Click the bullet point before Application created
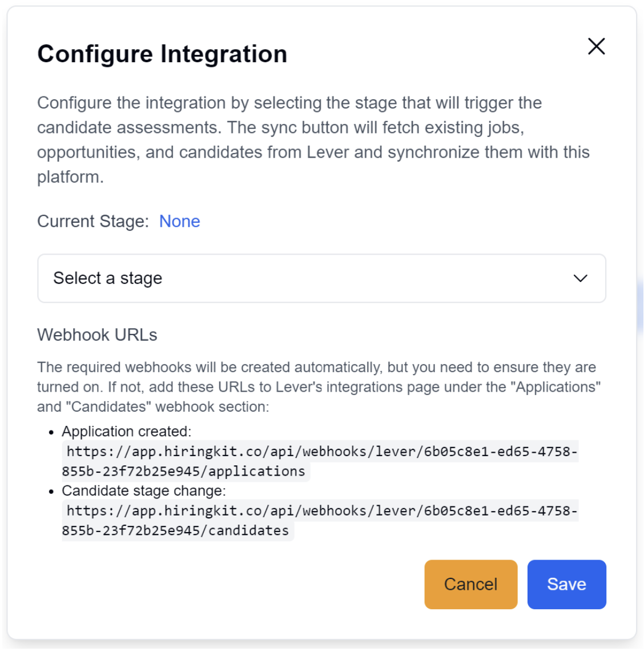The width and height of the screenshot is (644, 652). (x=52, y=432)
